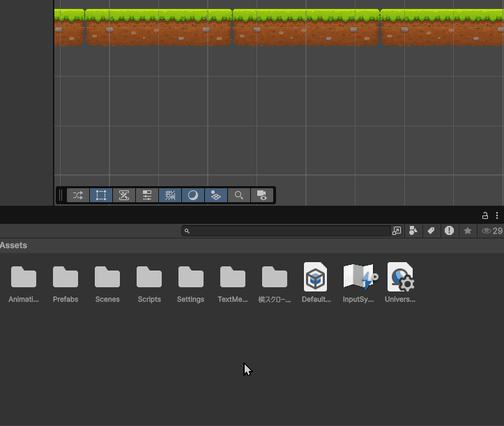
Task: Select the Scenes folder
Action: point(107,284)
